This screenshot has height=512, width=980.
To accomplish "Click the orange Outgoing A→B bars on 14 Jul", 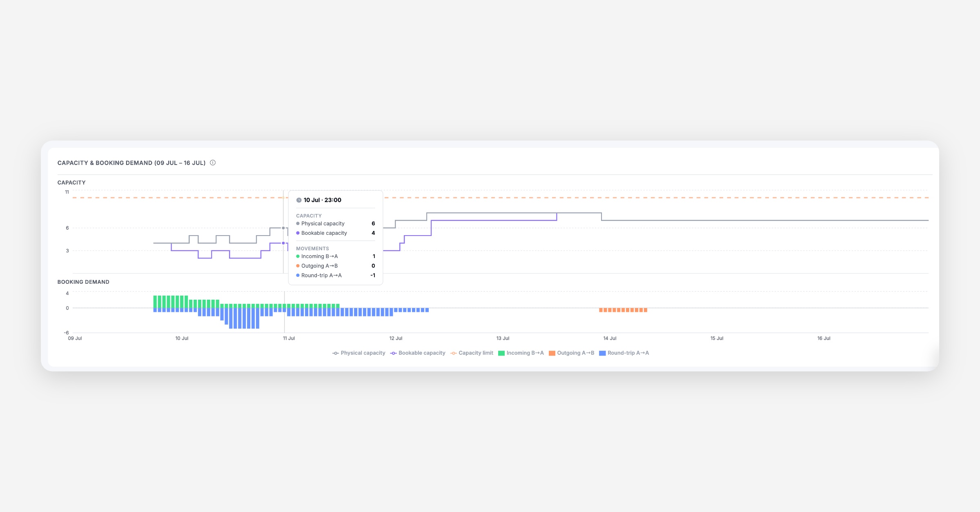I will tap(623, 310).
